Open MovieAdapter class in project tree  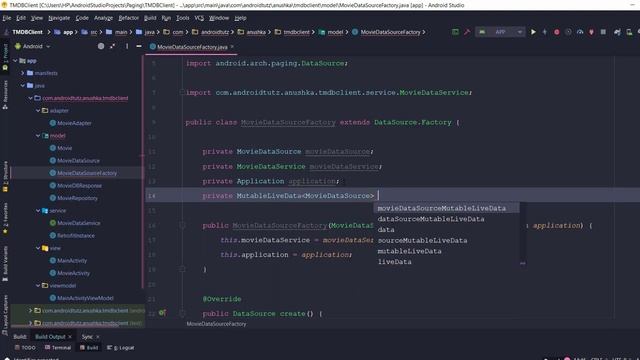(x=74, y=123)
